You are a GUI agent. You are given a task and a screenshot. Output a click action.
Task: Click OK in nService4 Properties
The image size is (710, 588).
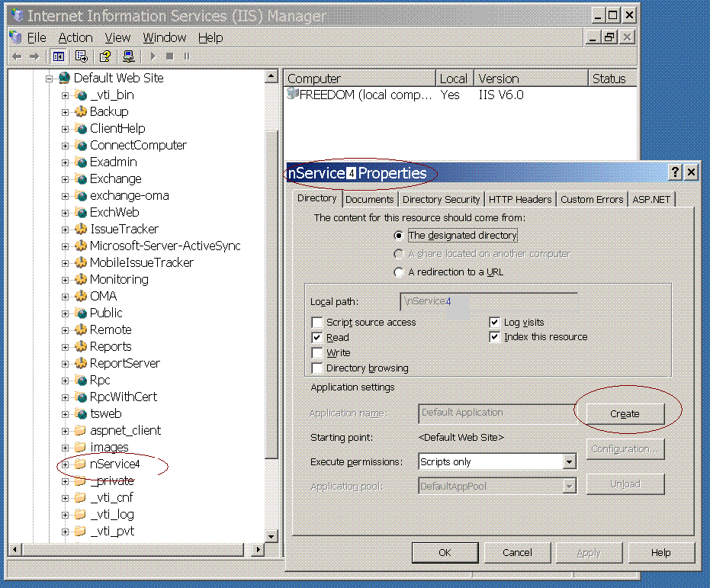(x=445, y=553)
